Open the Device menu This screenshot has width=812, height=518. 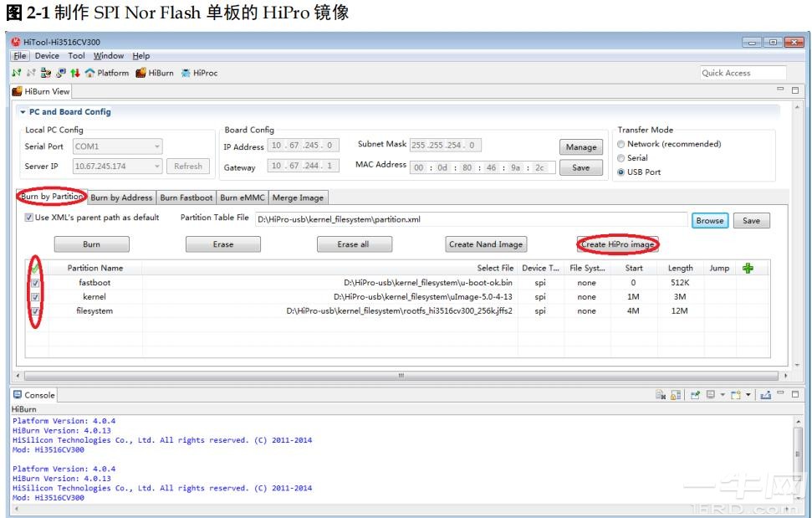tap(47, 56)
